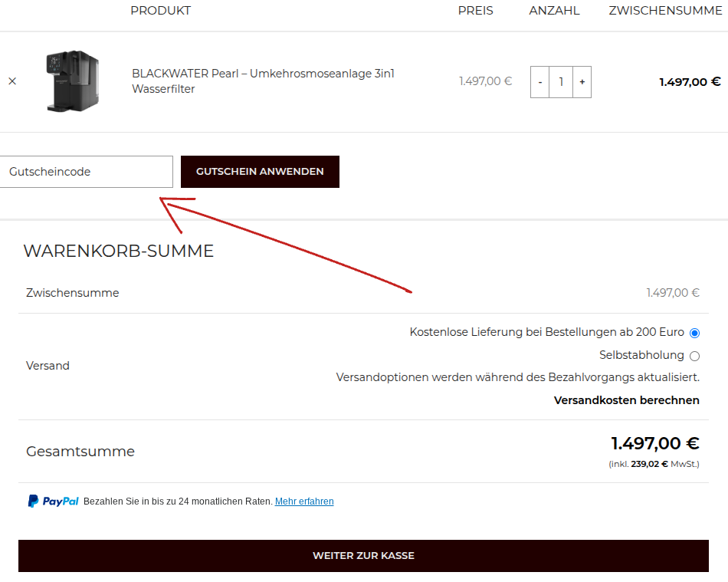Apply coupon with GUTSCHEIN ANWENDEN button
This screenshot has height=582, width=728.
pyautogui.click(x=260, y=172)
